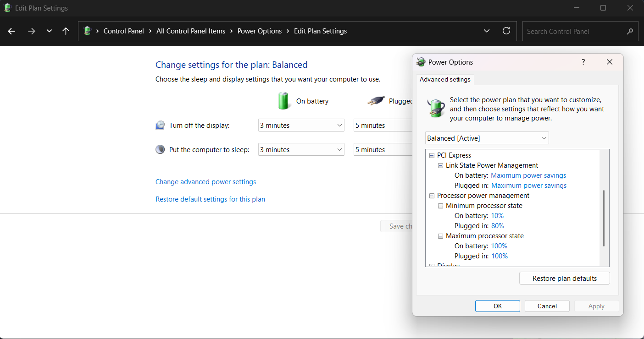Collapse Minimum processor state node
Screen dimensions: 644x339
(x=440, y=206)
